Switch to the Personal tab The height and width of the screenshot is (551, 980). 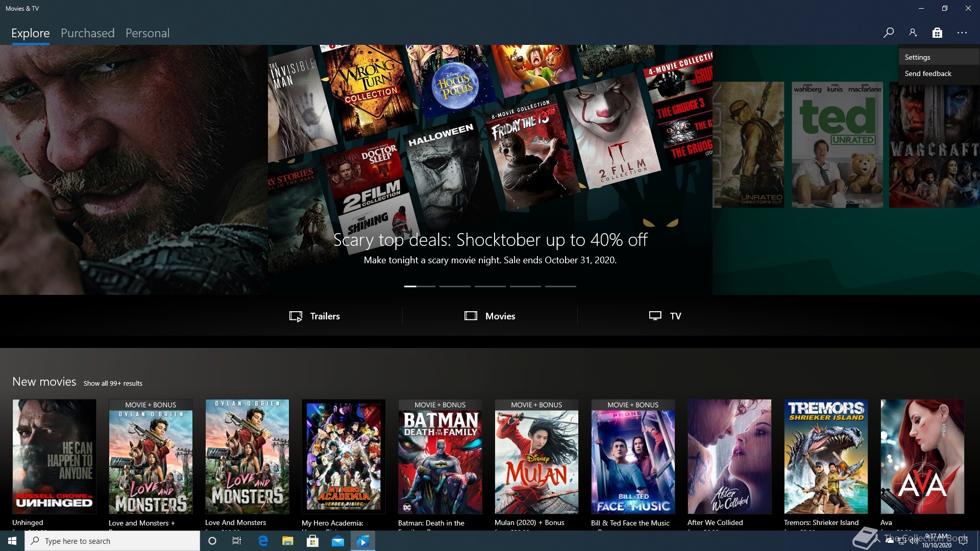tap(148, 33)
